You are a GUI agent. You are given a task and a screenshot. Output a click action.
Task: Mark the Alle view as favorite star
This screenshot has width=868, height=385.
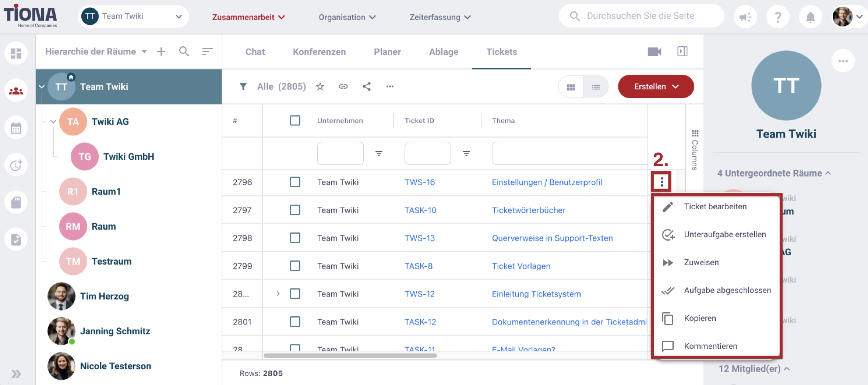(320, 87)
